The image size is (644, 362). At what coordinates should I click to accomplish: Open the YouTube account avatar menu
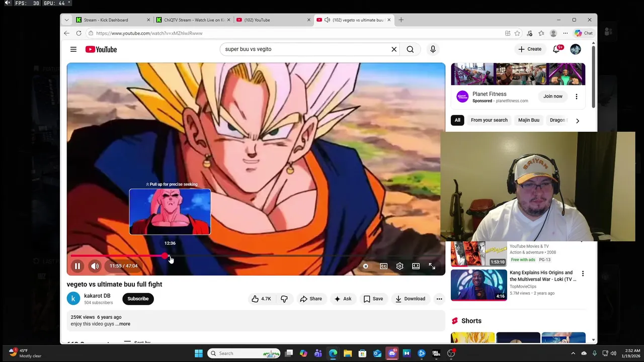[x=576, y=49]
